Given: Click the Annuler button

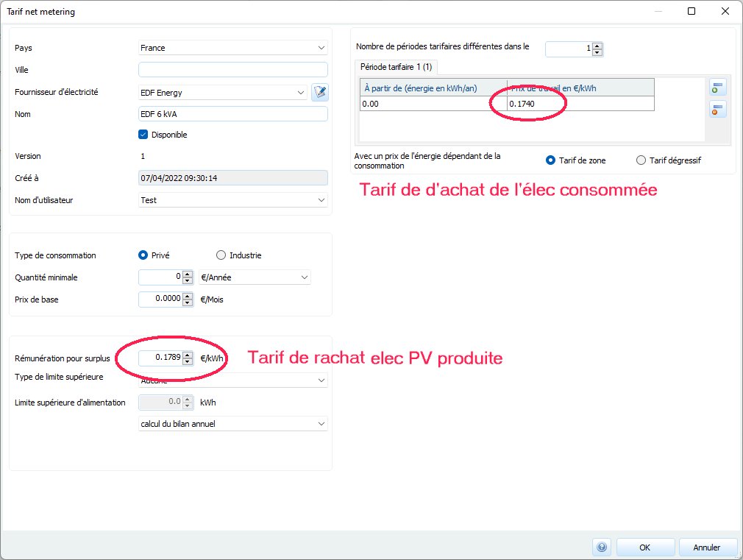Looking at the screenshot, I should point(706,547).
